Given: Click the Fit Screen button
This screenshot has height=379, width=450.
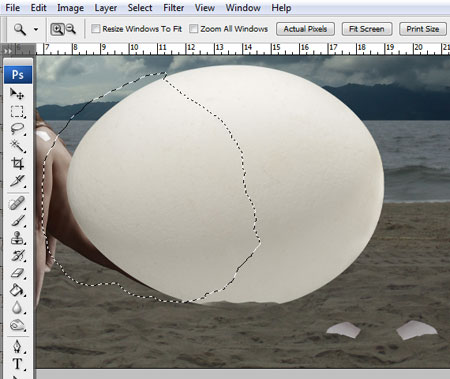Looking at the screenshot, I should pyautogui.click(x=367, y=29).
